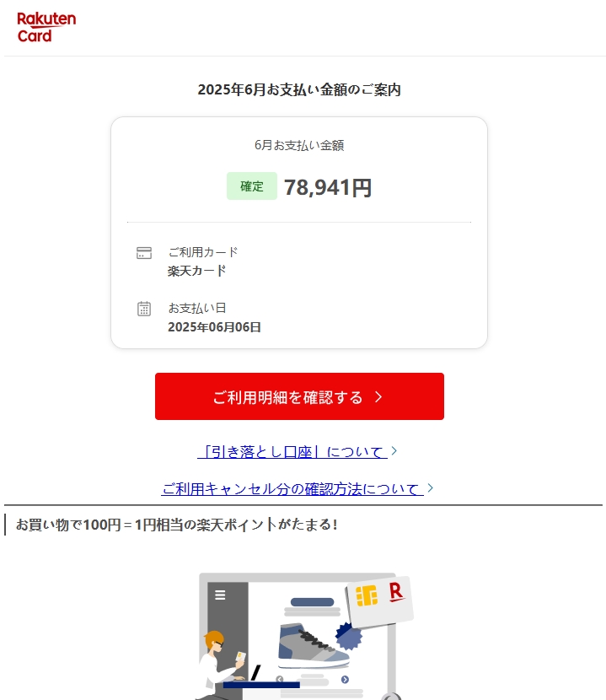
Task: Click the green 確定 status badge
Action: (x=252, y=186)
